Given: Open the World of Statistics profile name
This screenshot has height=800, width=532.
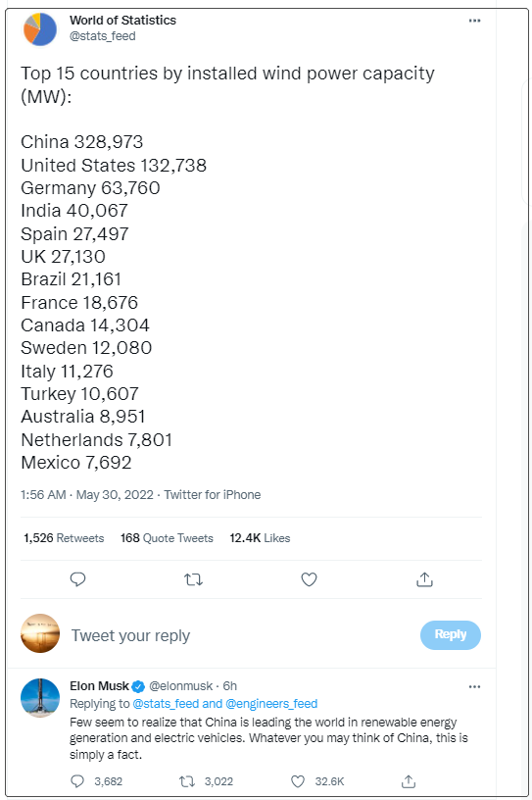Looking at the screenshot, I should 122,20.
